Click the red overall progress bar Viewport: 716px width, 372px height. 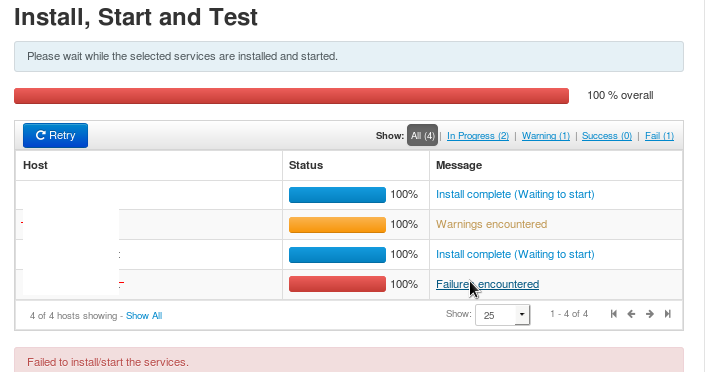(x=291, y=96)
